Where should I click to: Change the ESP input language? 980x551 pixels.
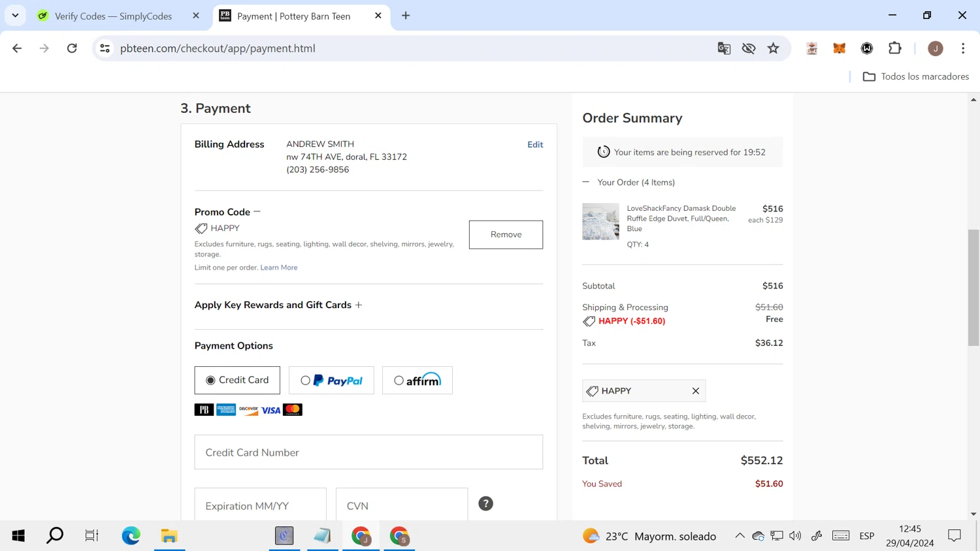867,536
